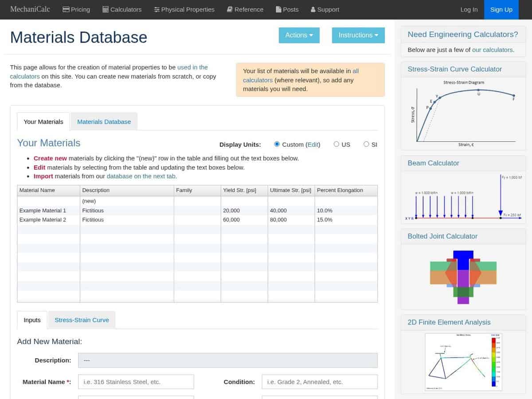Click the Material Name input field

click(x=136, y=382)
